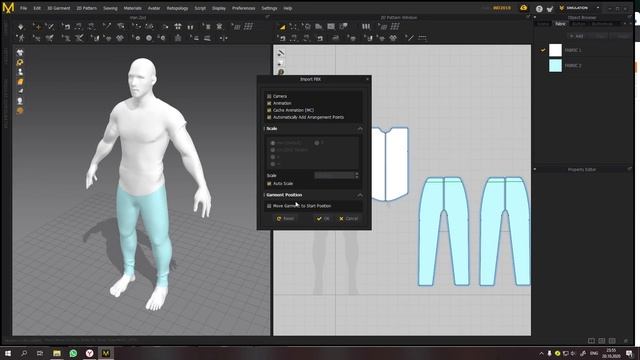
Task: Open WhatsApp from the taskbar
Action: pyautogui.click(x=73, y=353)
